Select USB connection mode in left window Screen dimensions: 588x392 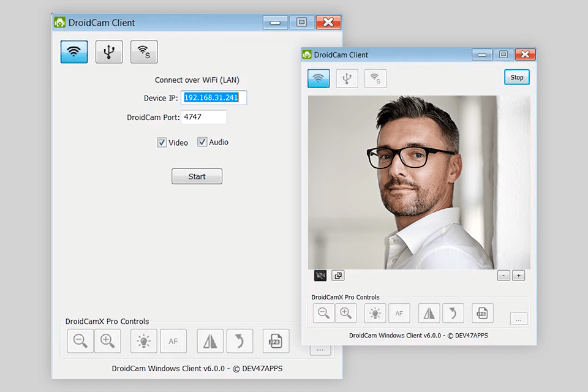coord(109,52)
